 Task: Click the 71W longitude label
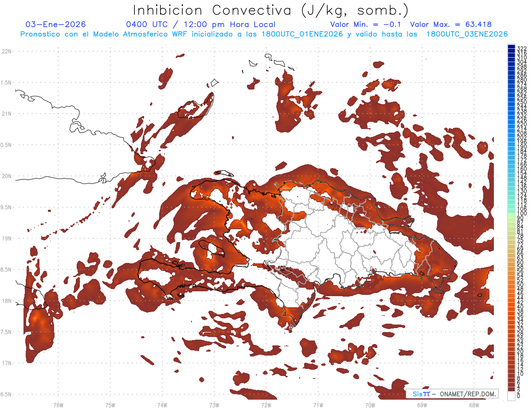(x=318, y=405)
